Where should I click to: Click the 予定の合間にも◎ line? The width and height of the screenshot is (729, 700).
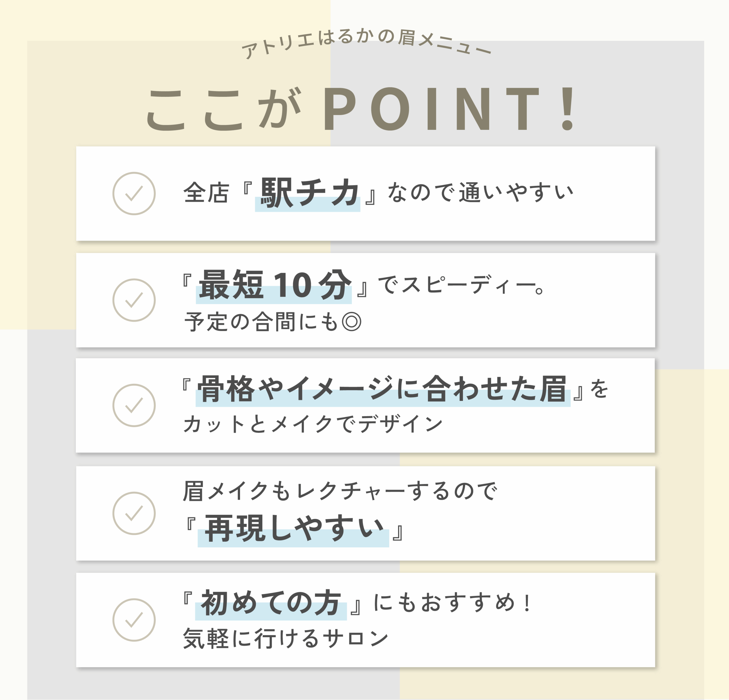273,322
